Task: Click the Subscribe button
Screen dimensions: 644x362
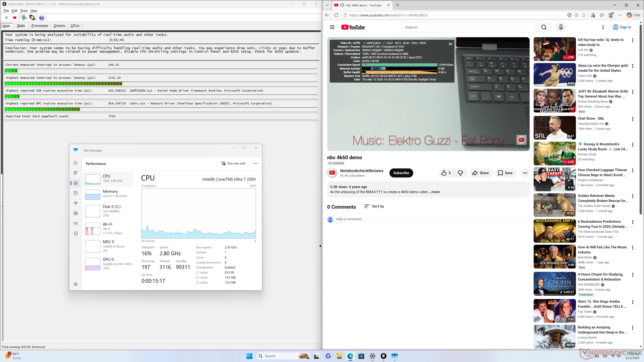Action: (401, 173)
